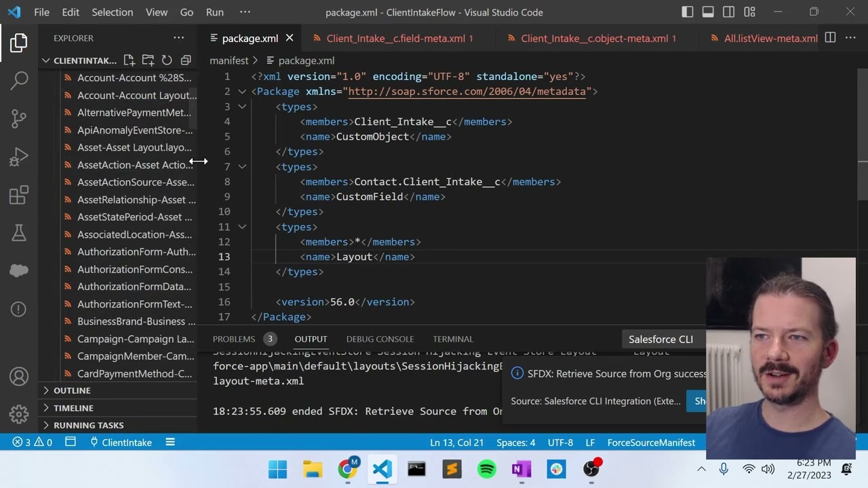Open Manage gear in activity bar
This screenshot has height=488, width=868.
point(19,413)
